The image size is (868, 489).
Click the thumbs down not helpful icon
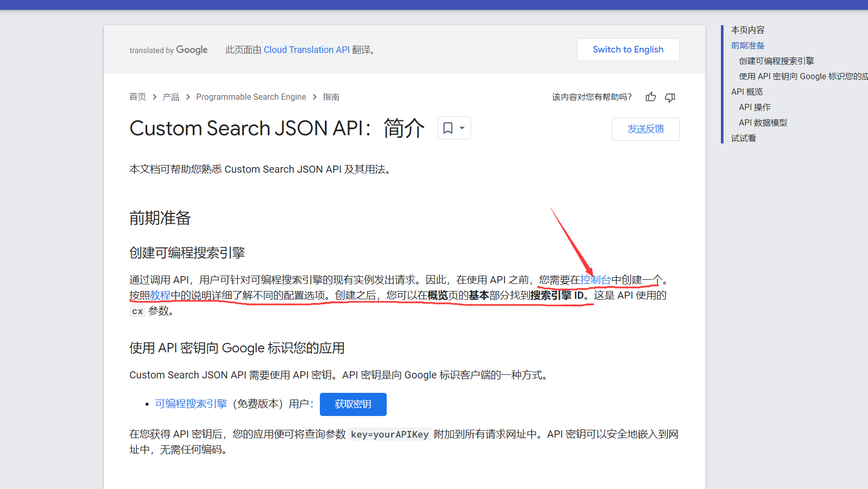[670, 97]
